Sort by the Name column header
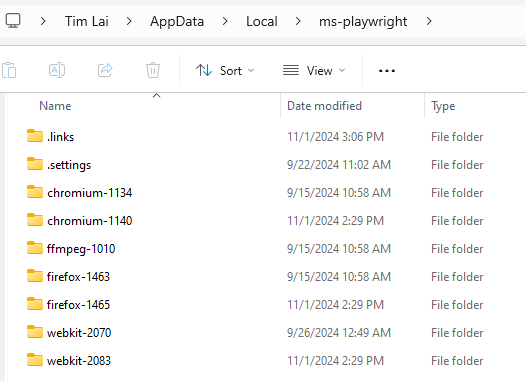526x381 pixels. pyautogui.click(x=55, y=106)
